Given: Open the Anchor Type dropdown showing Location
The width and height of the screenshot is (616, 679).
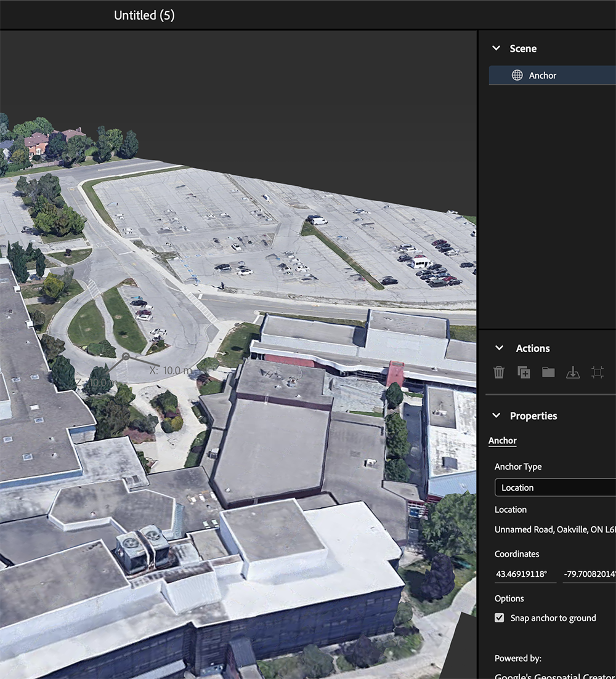Looking at the screenshot, I should 554,487.
